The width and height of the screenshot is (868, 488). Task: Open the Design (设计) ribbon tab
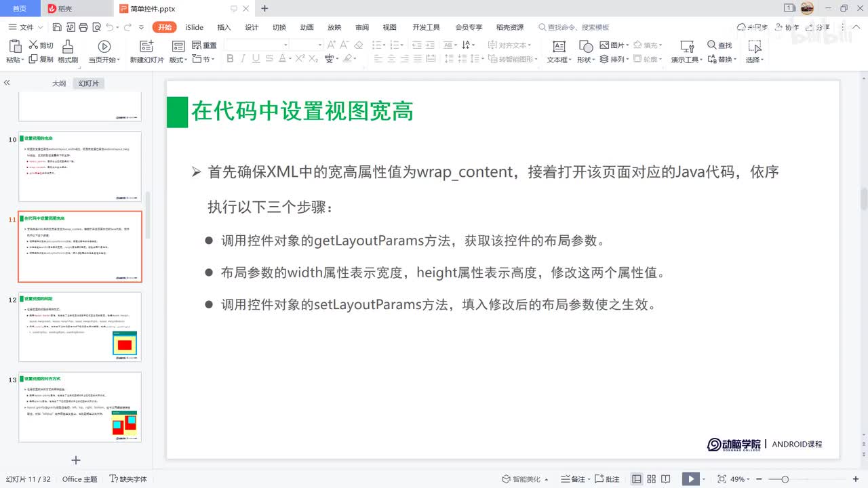252,27
